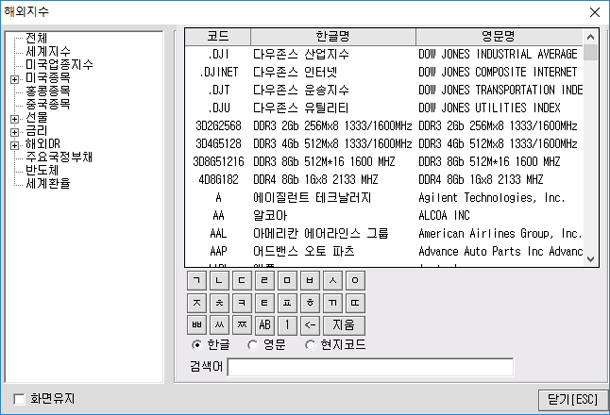Select the .DJT 다우존스 운송지수 row

[384, 90]
